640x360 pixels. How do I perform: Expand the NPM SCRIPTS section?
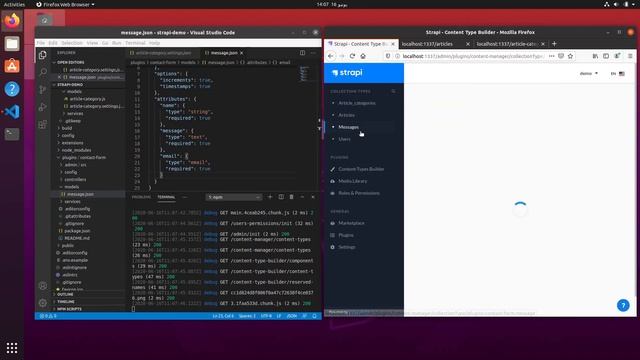coord(69,309)
